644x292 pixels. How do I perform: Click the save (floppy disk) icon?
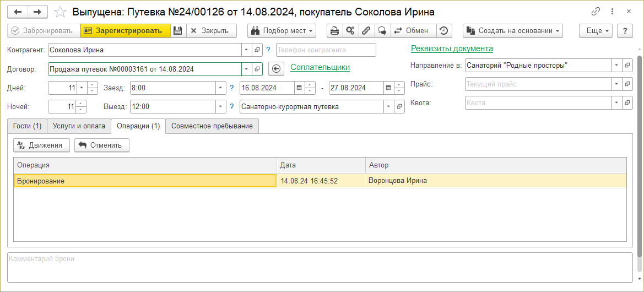177,31
